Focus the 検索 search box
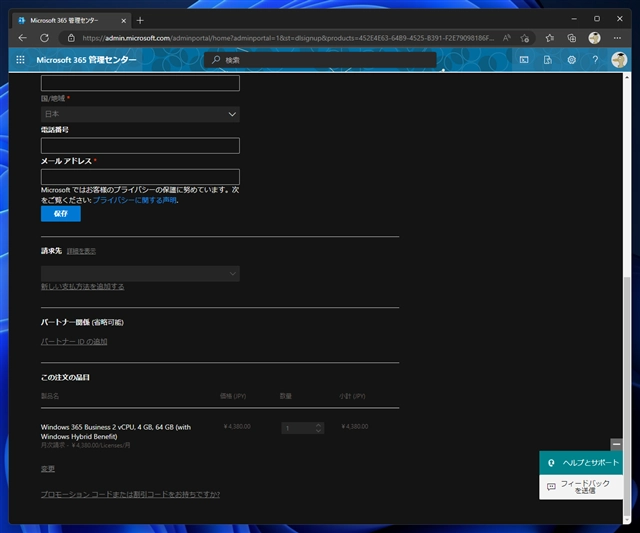 click(320, 60)
